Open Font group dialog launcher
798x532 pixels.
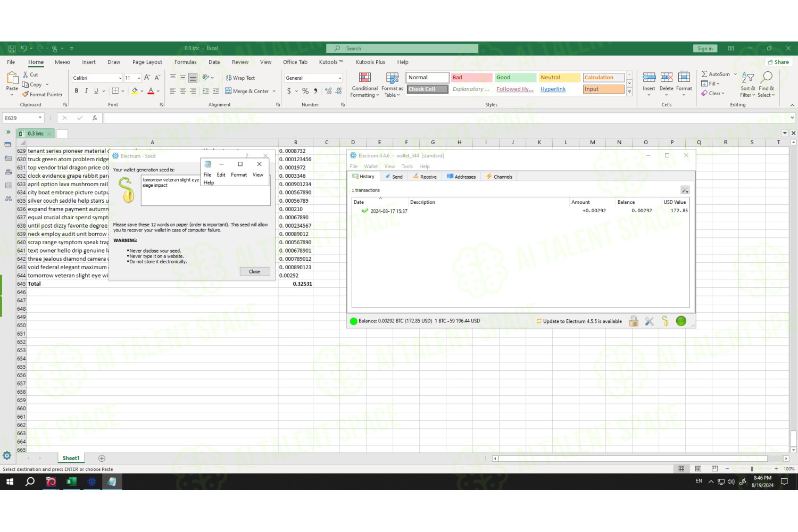tap(162, 105)
